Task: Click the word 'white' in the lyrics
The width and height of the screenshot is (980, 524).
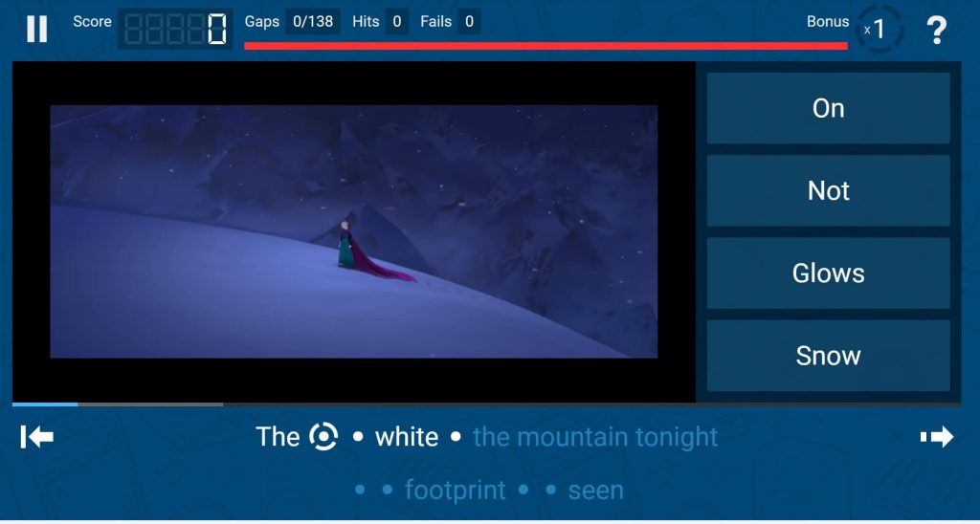Action: pyautogui.click(x=406, y=437)
